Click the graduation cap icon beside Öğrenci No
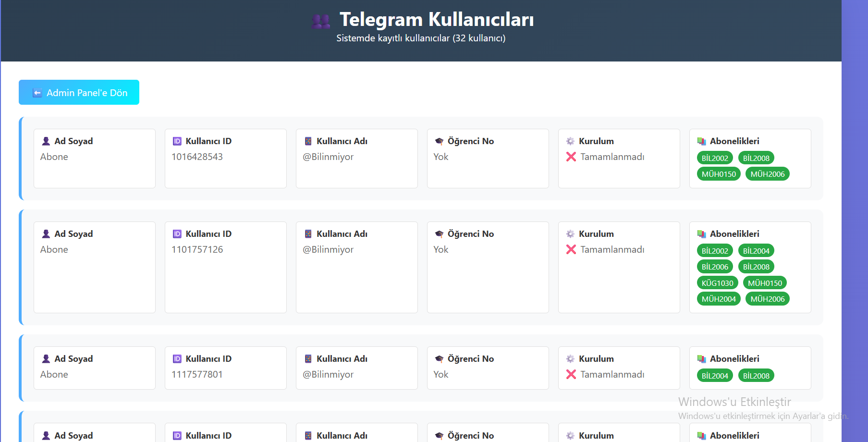Image resolution: width=868 pixels, height=442 pixels. tap(439, 141)
